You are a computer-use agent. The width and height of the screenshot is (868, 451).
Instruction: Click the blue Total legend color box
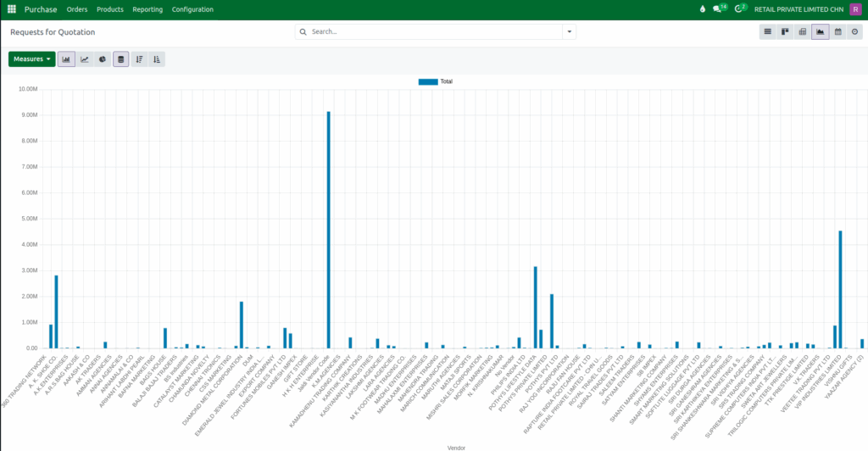(x=428, y=81)
